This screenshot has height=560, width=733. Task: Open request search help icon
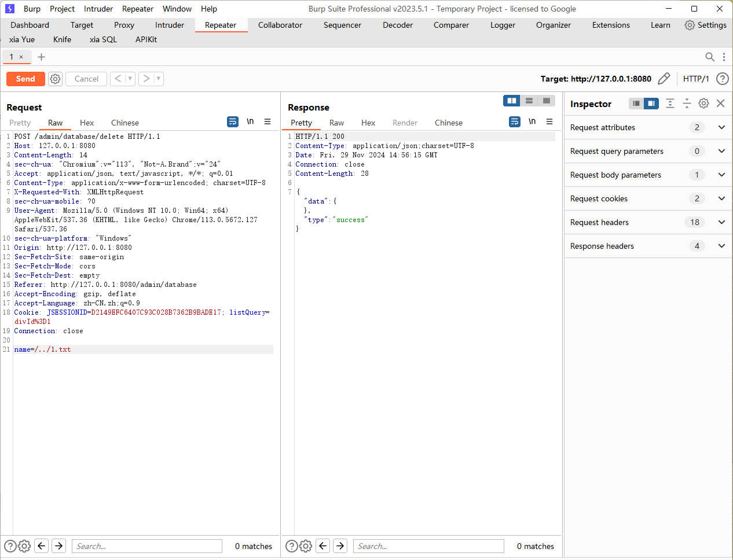click(x=10, y=546)
